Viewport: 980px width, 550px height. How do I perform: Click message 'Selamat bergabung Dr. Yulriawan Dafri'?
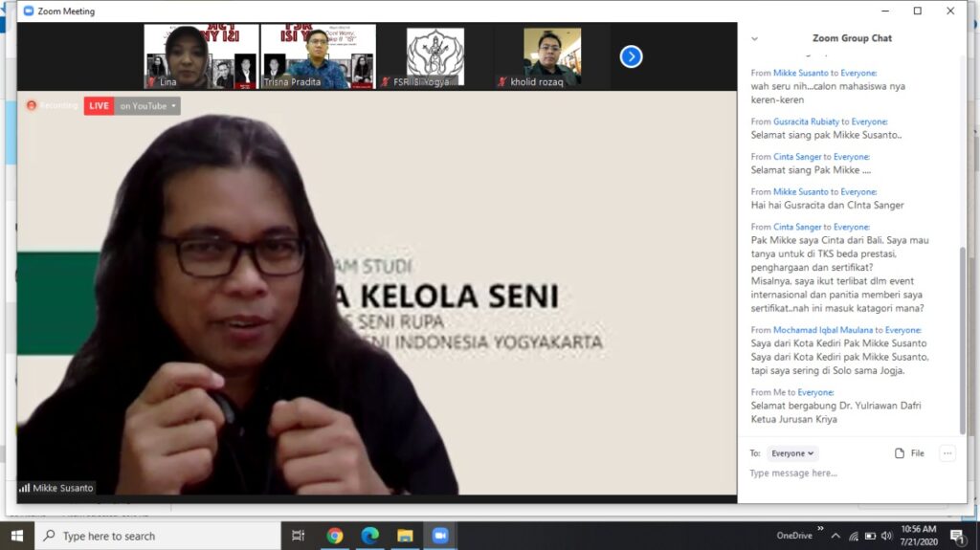pos(835,406)
